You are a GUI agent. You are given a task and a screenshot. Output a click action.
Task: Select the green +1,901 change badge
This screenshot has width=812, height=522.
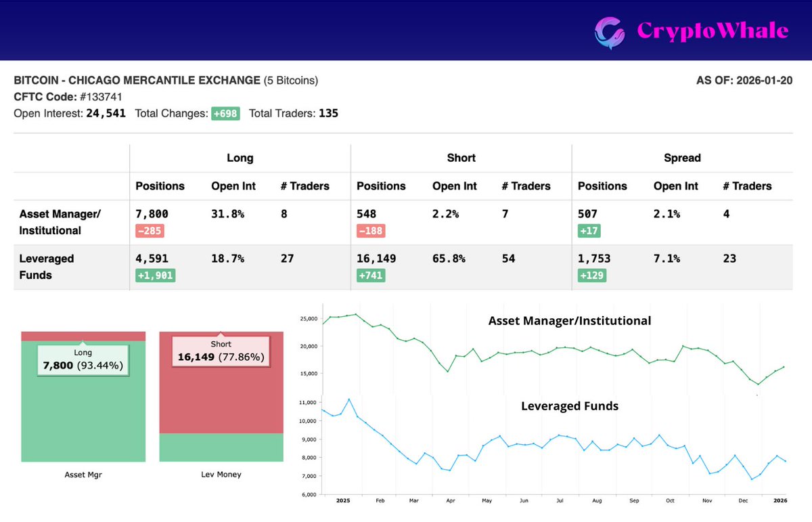coord(155,275)
